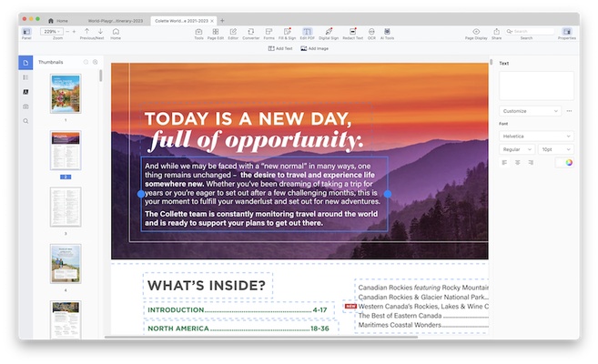Open the outline/bookmarks sidebar icon
598x364 pixels.
pyautogui.click(x=25, y=77)
